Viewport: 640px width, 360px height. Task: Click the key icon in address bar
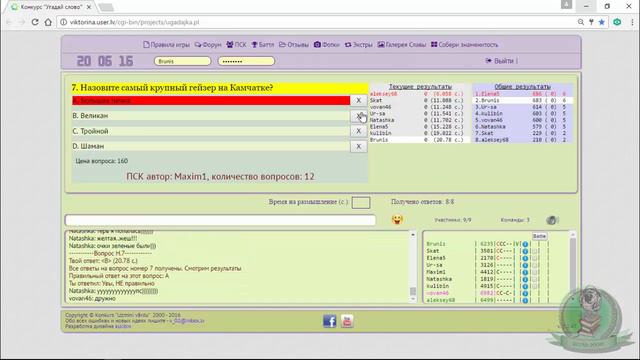591,22
